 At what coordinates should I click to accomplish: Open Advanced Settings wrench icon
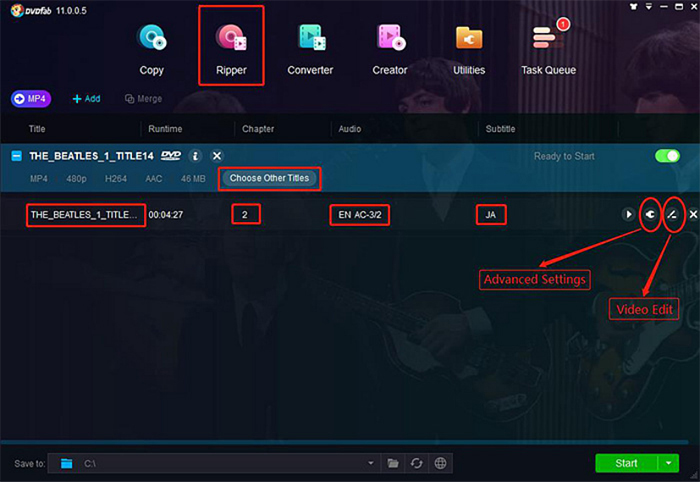(x=651, y=215)
